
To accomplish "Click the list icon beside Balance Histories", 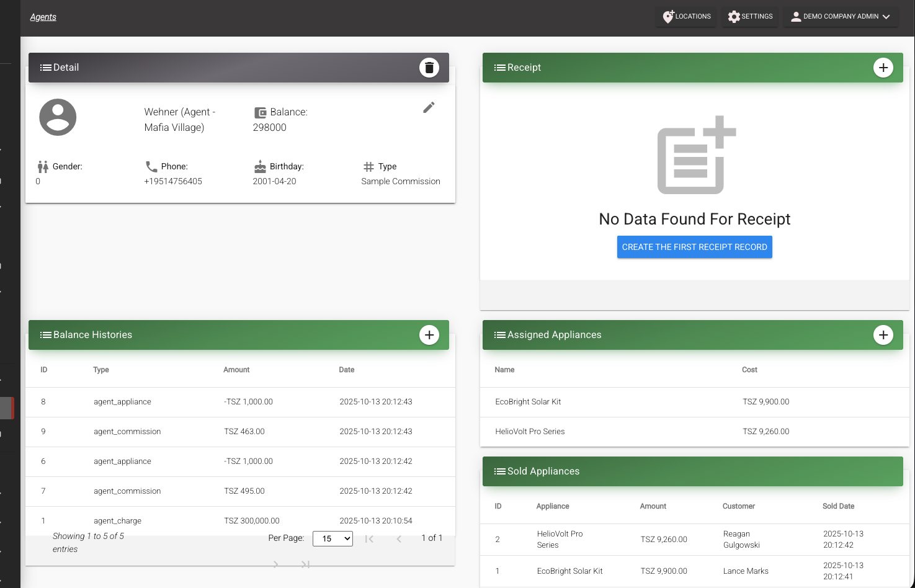I will pyautogui.click(x=45, y=335).
